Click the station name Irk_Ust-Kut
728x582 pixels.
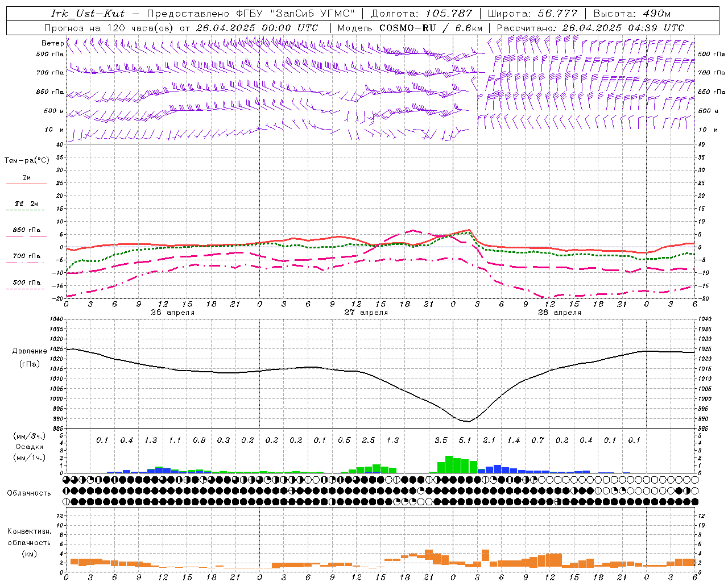click(x=88, y=14)
